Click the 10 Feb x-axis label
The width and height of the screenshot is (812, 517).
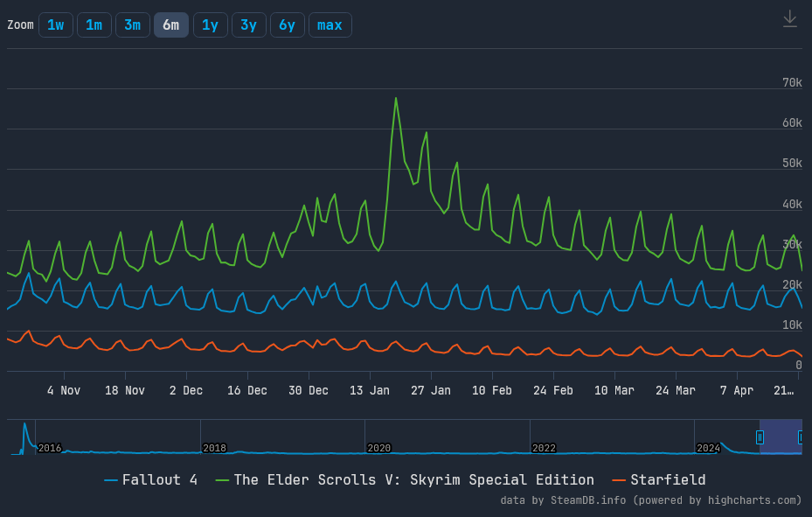tap(492, 391)
